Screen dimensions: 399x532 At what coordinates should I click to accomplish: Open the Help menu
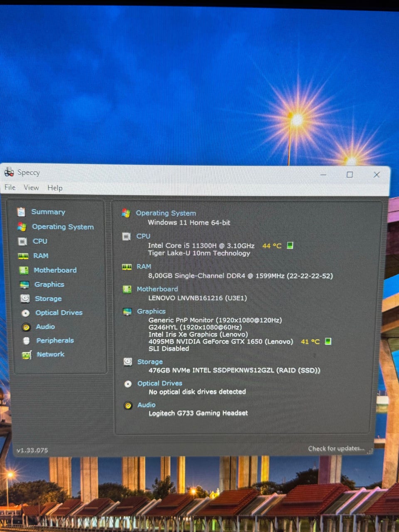point(55,188)
